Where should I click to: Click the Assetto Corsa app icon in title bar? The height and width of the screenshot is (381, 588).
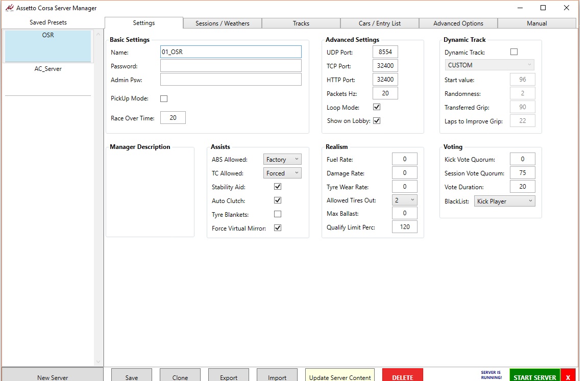click(x=9, y=8)
